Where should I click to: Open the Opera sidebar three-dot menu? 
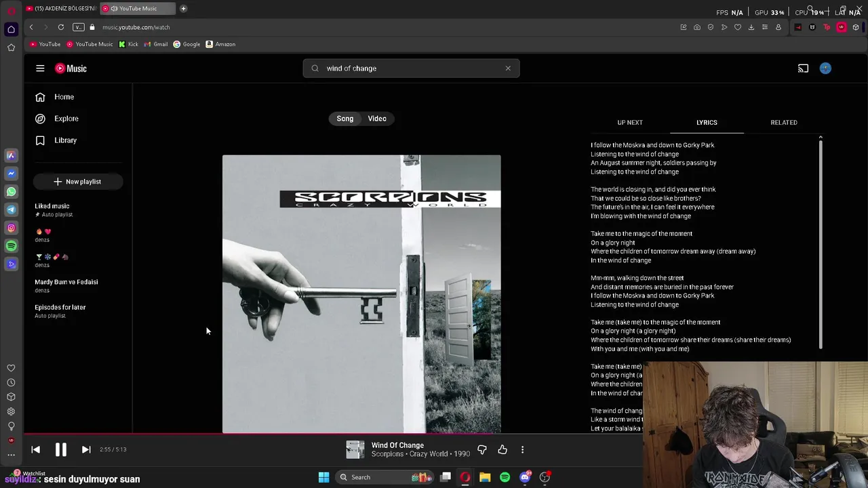11,455
